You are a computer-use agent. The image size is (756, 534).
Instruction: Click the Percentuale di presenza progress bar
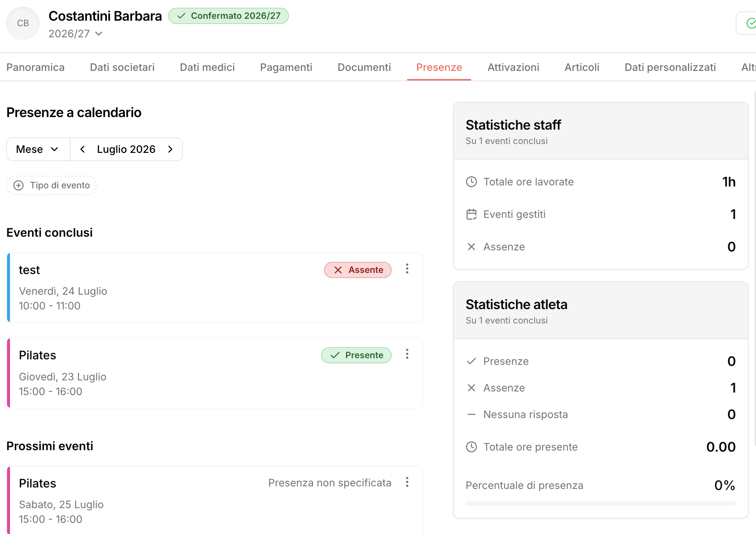(600, 504)
